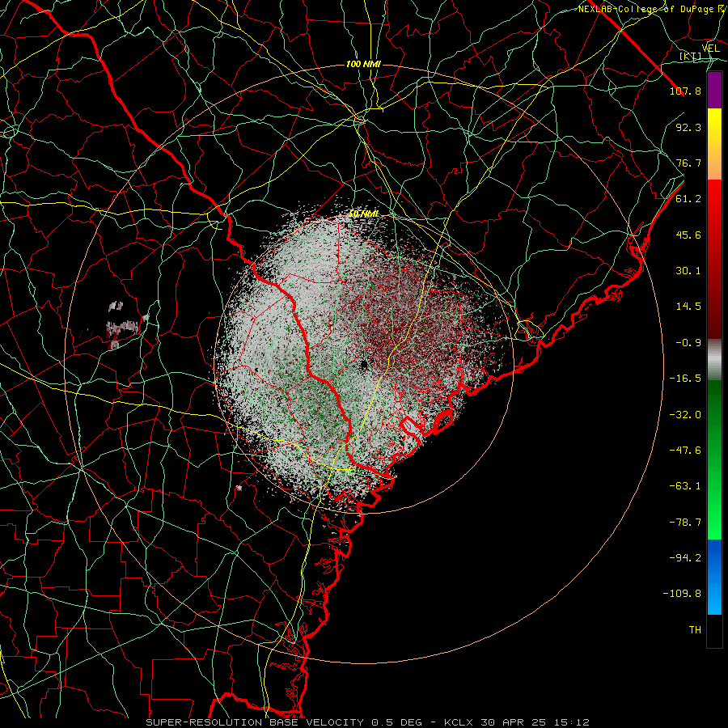Click the 107.8 velocity scale value

(x=685, y=91)
